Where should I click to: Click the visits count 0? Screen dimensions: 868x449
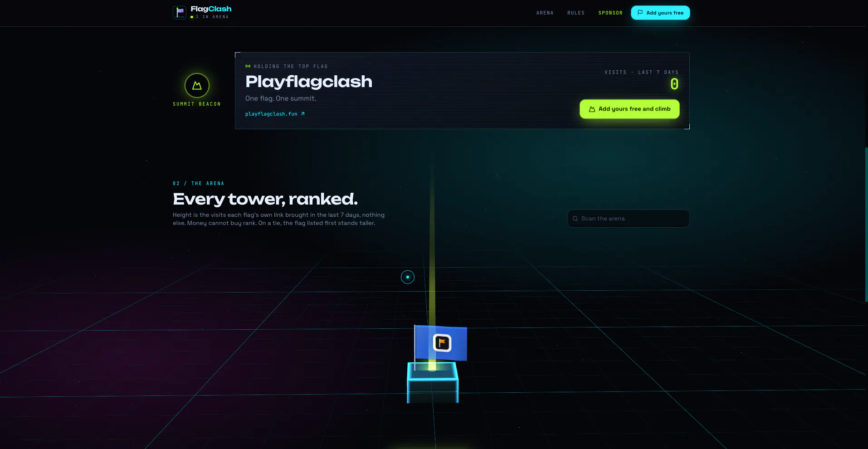point(674,84)
